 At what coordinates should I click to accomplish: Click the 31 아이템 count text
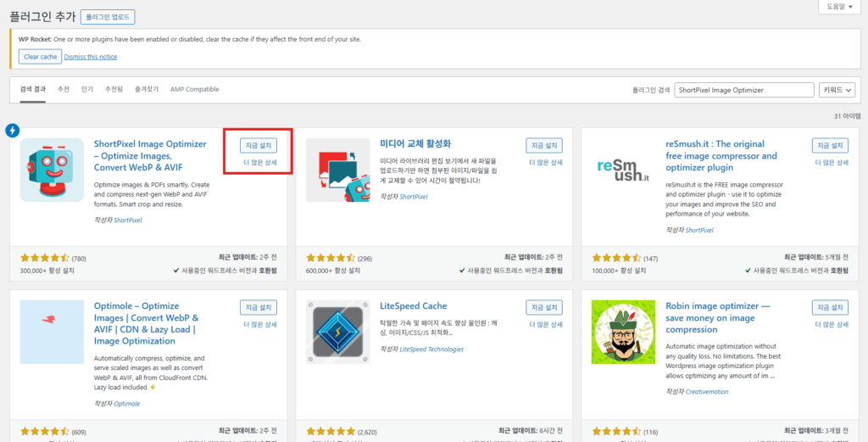pyautogui.click(x=848, y=116)
